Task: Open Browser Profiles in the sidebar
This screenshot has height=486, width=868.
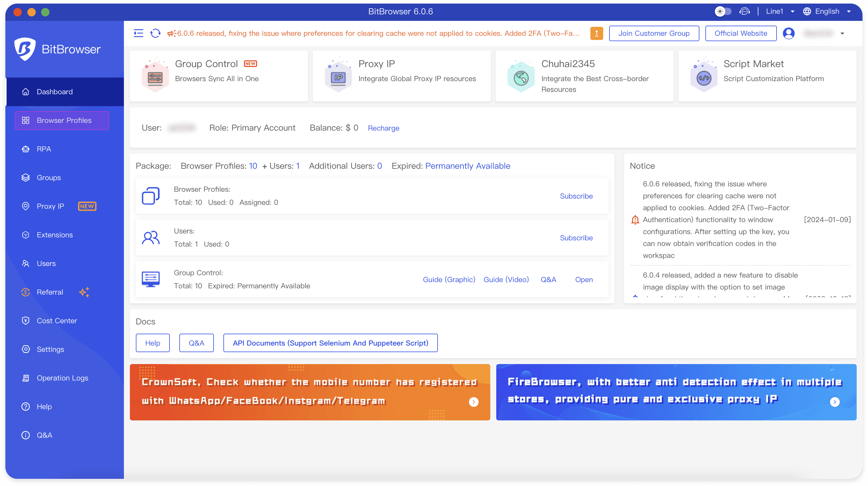Action: click(x=62, y=120)
